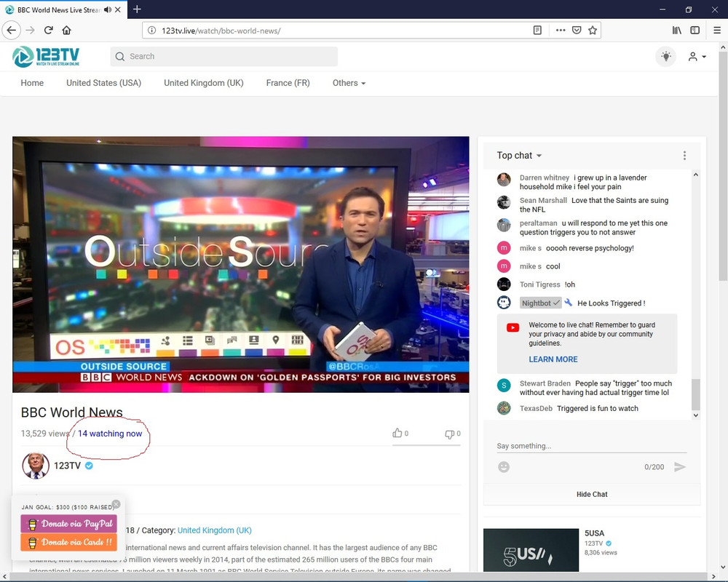
Task: Reload the page
Action: [48, 30]
